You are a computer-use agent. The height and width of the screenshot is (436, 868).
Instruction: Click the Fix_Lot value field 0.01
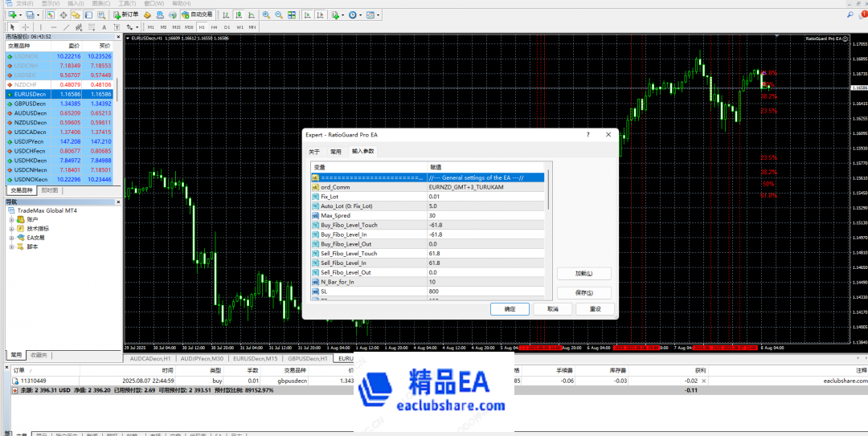487,196
